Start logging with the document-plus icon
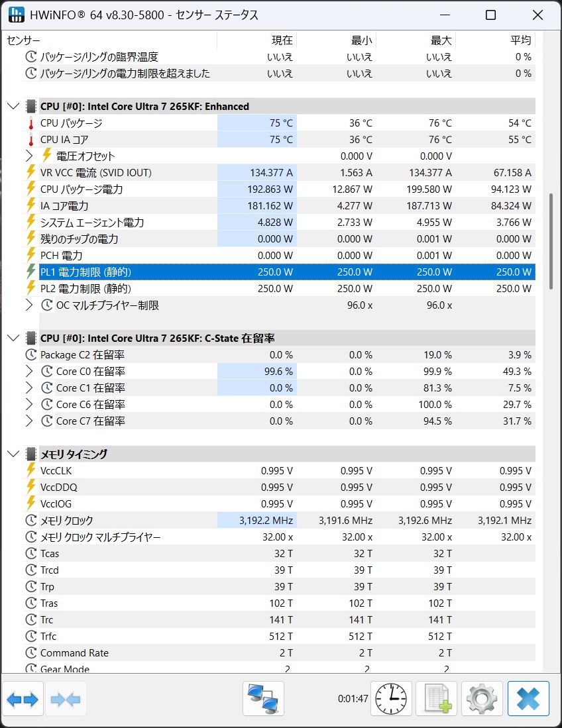Screen dimensions: 562x728 [x=437, y=699]
